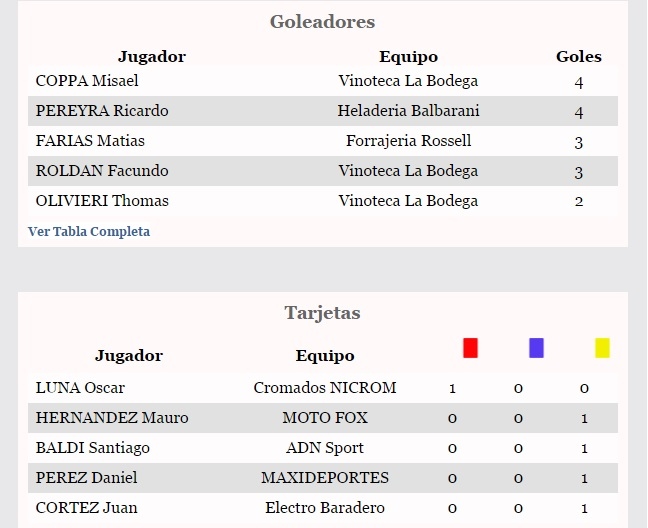648x528 pixels.
Task: Click team Heladeria Balbarani
Action: coord(408,111)
